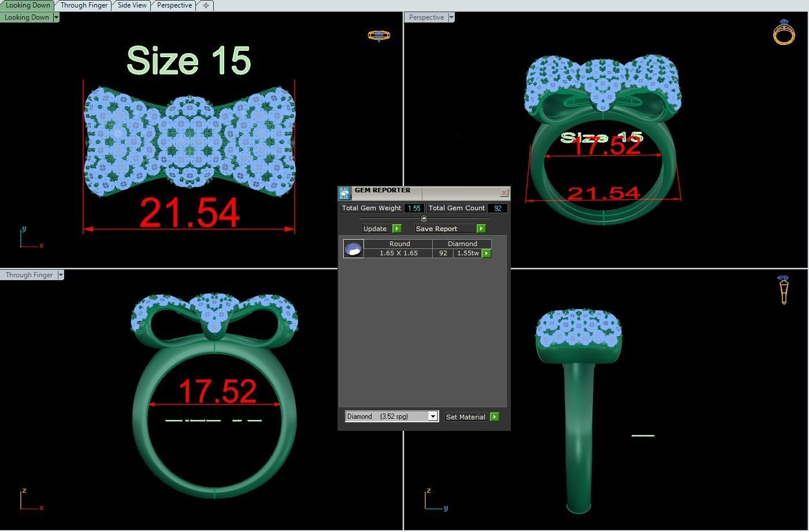The height and width of the screenshot is (532, 809).
Task: Click the Looking Down viewport title label
Action: point(27,17)
